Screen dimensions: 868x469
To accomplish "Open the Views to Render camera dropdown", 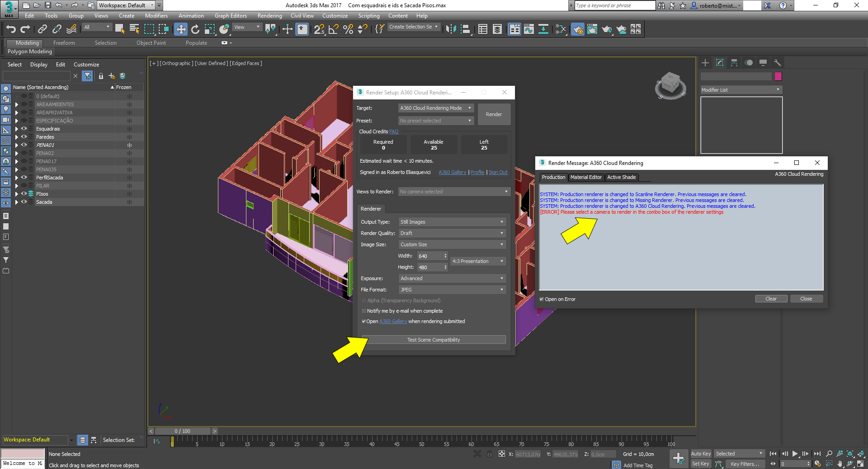I will coord(454,192).
